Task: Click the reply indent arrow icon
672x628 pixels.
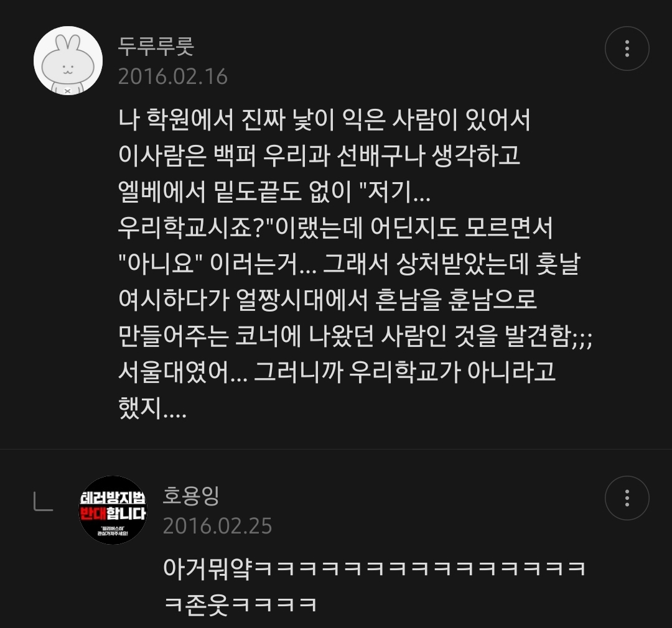Action: [44, 502]
